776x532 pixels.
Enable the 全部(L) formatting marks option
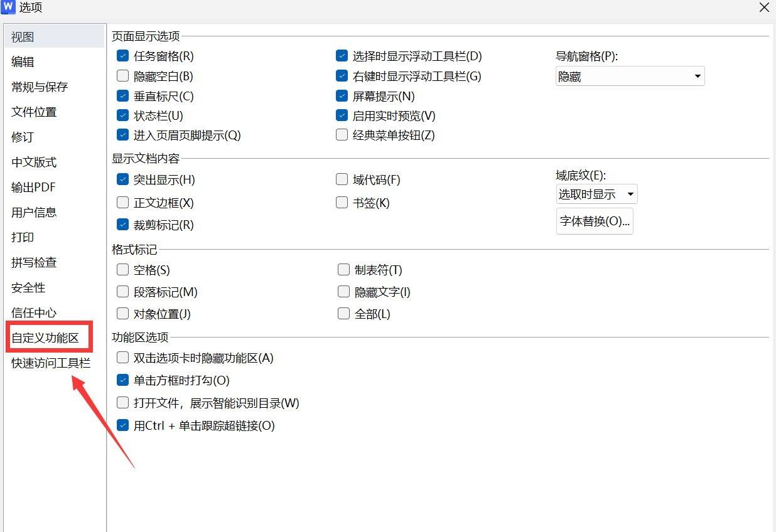(x=343, y=314)
